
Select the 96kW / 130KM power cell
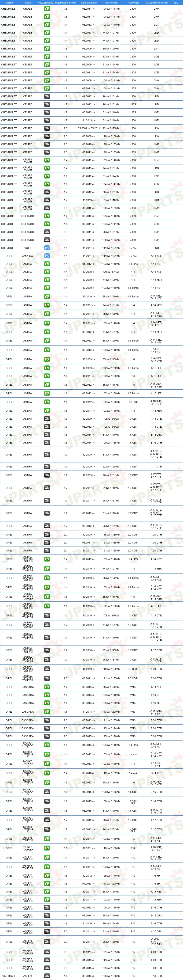(111, 942)
